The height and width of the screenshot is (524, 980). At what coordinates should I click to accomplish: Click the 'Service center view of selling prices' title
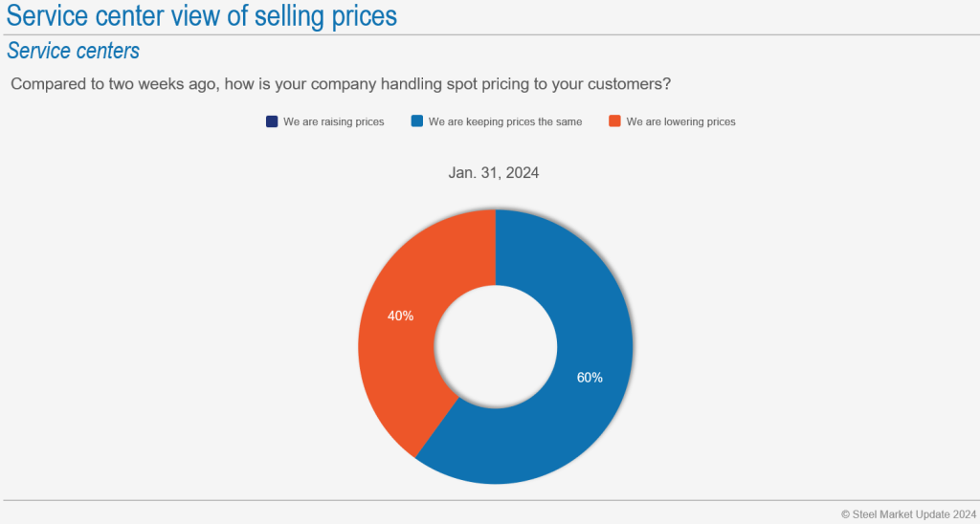(x=202, y=16)
